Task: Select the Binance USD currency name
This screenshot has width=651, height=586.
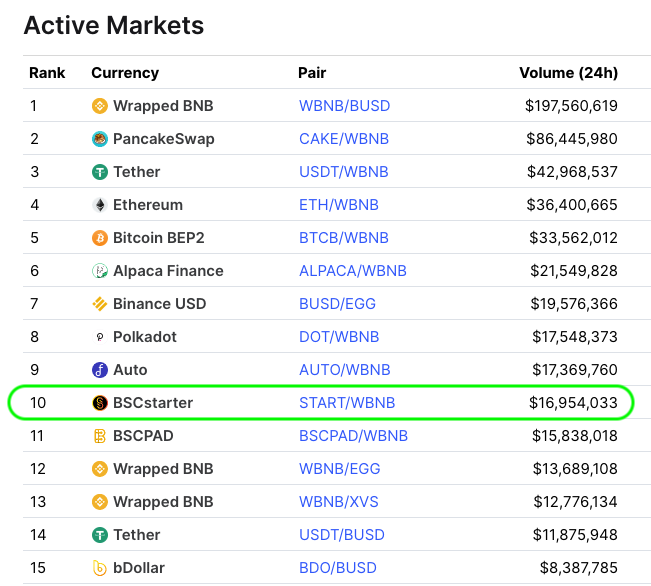Action: [x=159, y=304]
